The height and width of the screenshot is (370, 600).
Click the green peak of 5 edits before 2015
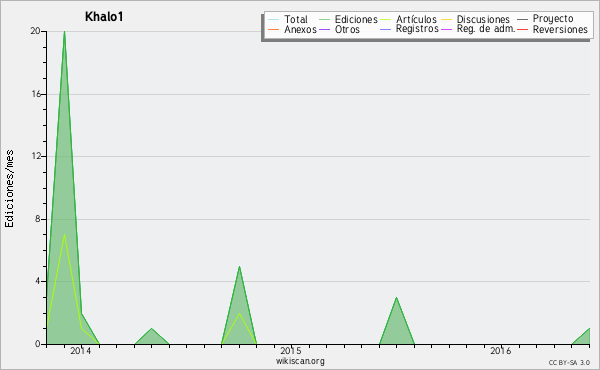pos(239,267)
